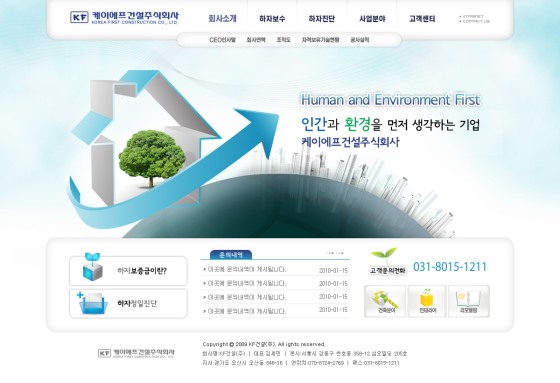
Task: Click the green-checkered 건축분야 icon button
Action: click(x=385, y=301)
